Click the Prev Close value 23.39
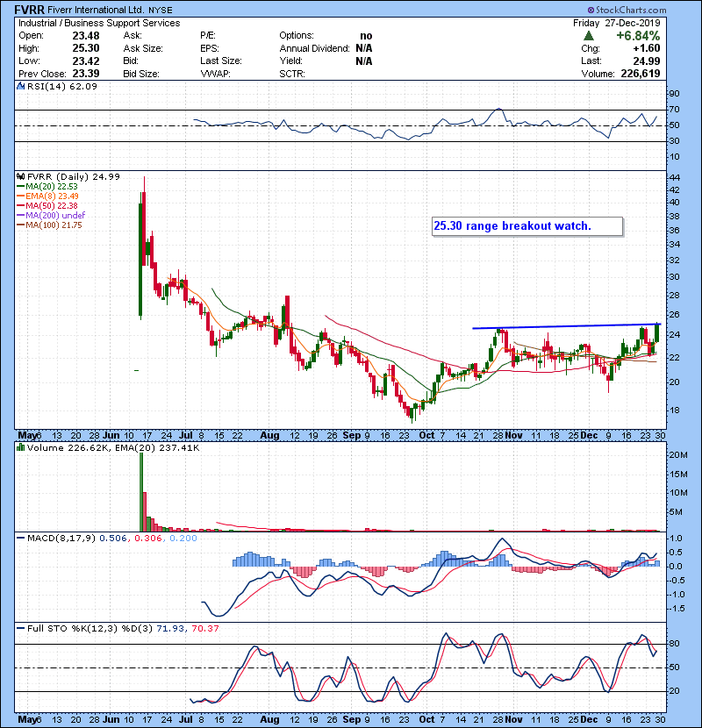This screenshot has height=728, width=702. [x=86, y=74]
